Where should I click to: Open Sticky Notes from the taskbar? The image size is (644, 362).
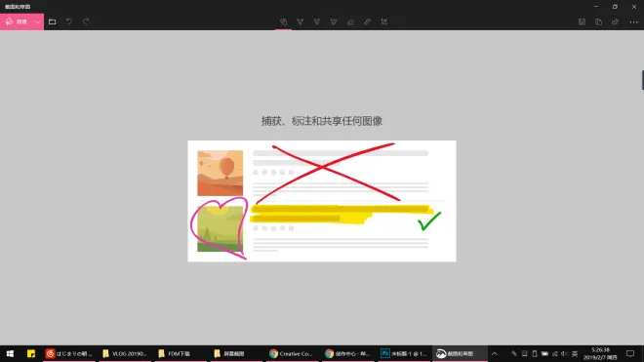(x=31, y=353)
